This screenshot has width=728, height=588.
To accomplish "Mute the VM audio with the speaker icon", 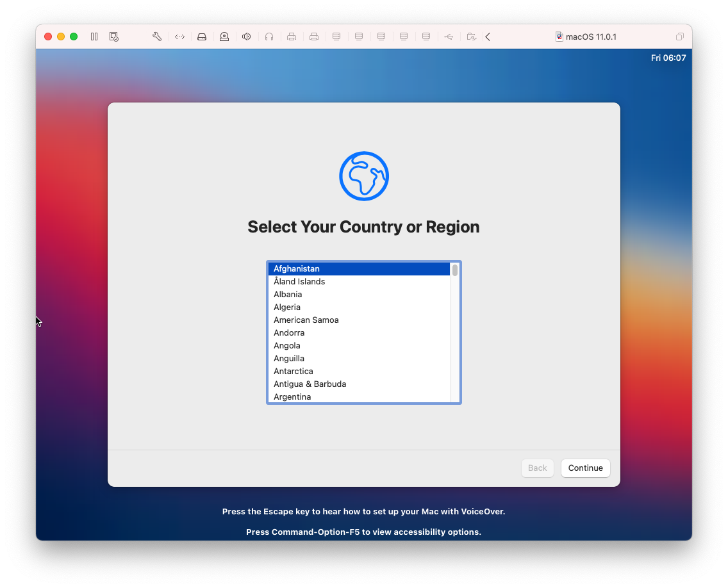I will (x=246, y=37).
